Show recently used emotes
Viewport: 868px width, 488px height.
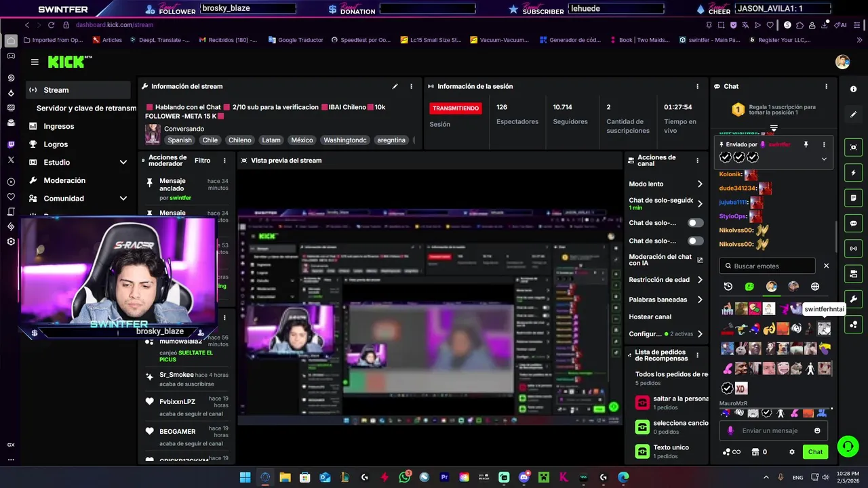point(728,287)
